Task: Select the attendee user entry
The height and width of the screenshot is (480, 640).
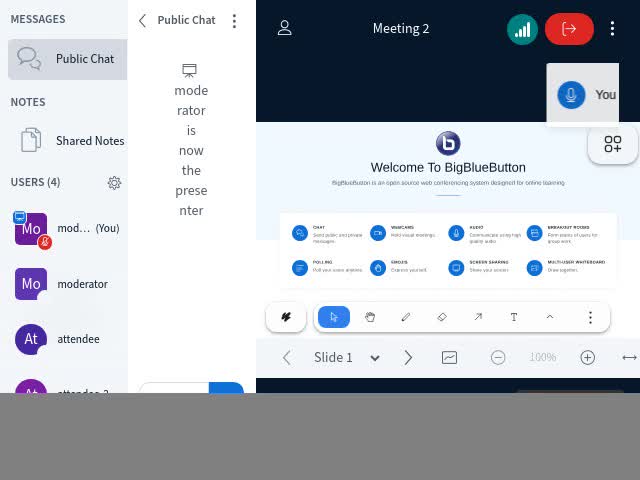Action: tap(68, 339)
